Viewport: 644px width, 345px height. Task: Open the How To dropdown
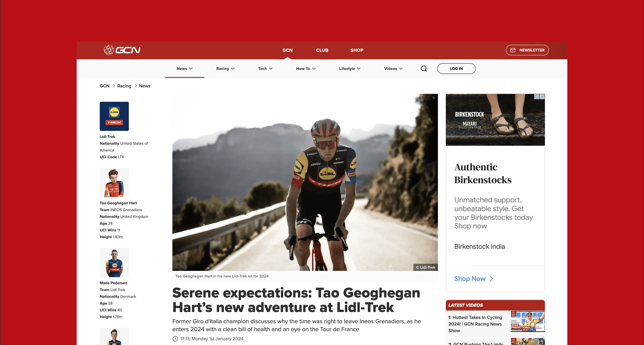click(x=306, y=68)
